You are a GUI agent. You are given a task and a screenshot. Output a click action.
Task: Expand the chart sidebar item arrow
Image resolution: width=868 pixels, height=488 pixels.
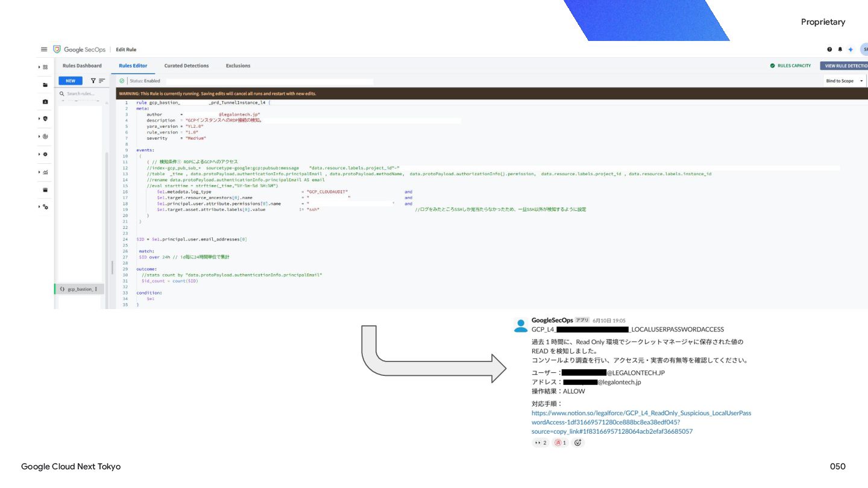39,172
